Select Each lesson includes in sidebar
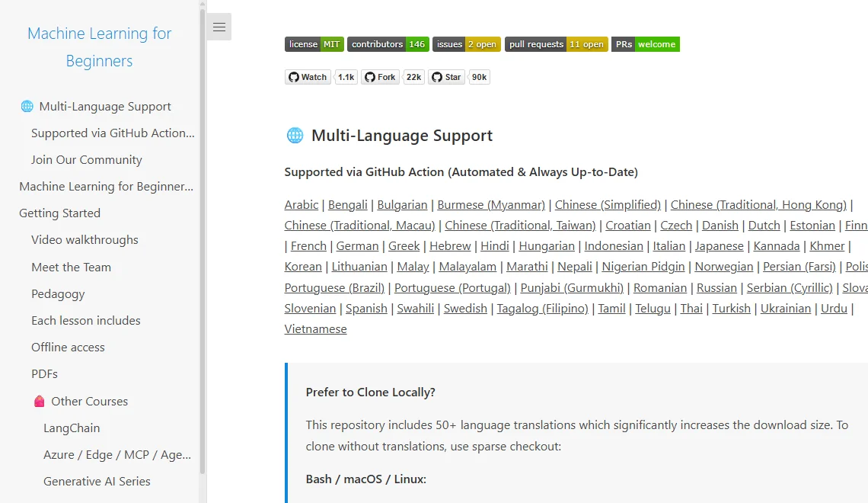The width and height of the screenshot is (868, 503). (86, 320)
